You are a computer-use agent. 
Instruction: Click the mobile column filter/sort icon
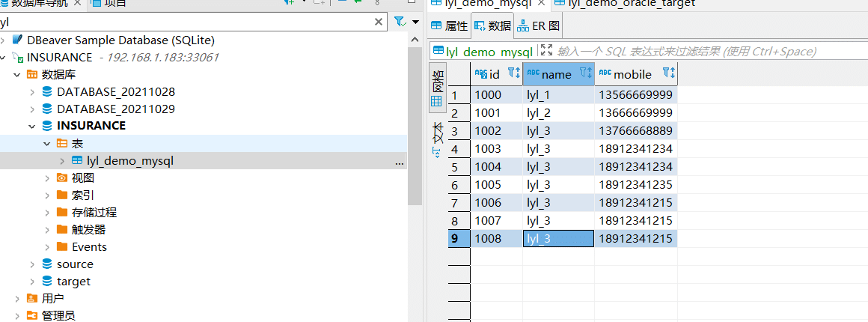point(668,73)
